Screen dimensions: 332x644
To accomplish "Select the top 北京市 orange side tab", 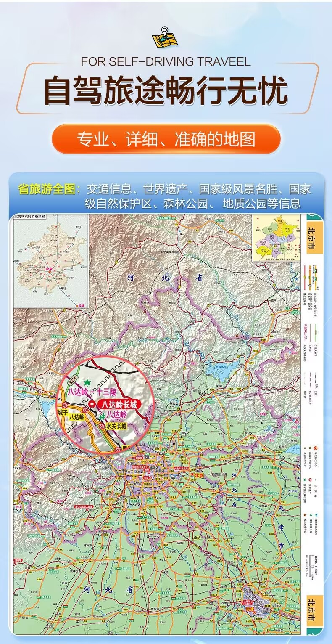I will 315,237.
